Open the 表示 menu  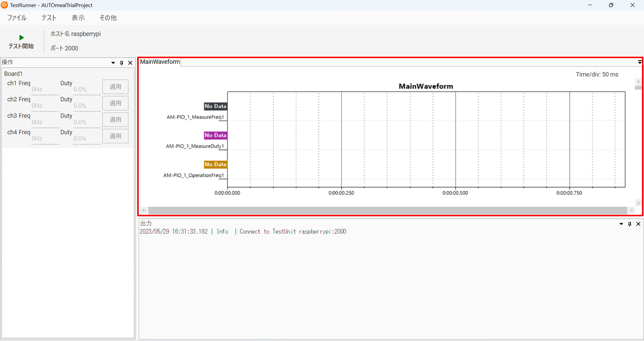pos(78,18)
